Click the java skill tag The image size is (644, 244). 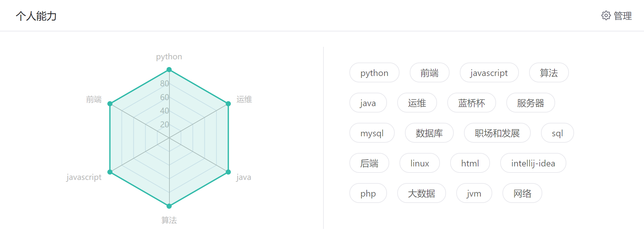coord(368,103)
